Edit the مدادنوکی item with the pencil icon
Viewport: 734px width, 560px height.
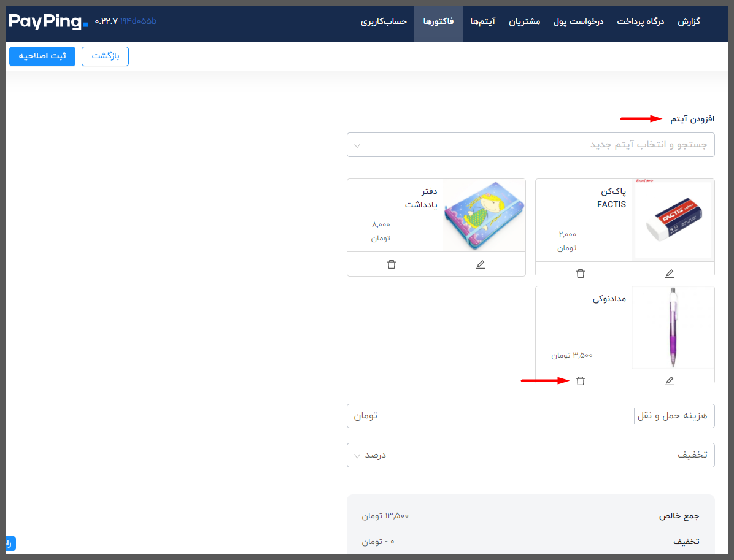tap(670, 381)
